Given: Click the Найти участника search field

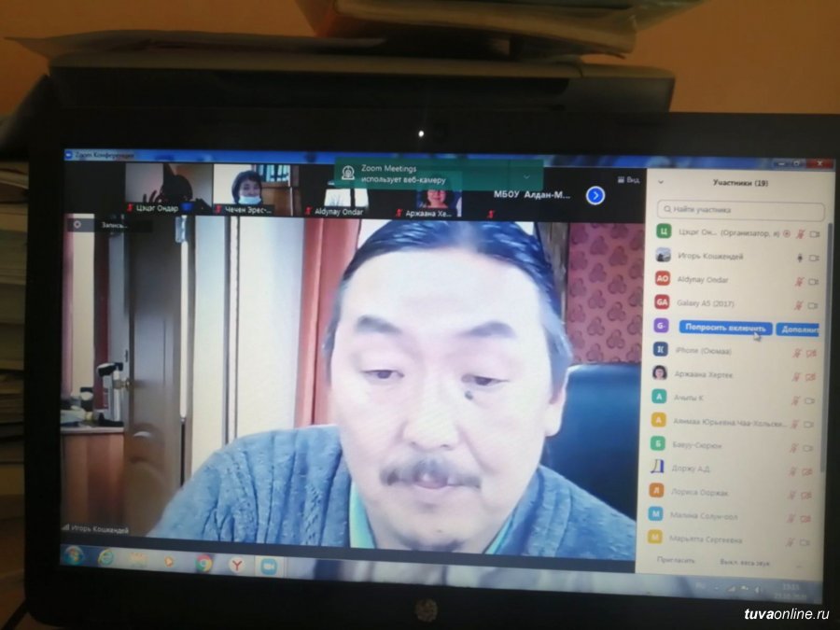Looking at the screenshot, I should [x=741, y=211].
